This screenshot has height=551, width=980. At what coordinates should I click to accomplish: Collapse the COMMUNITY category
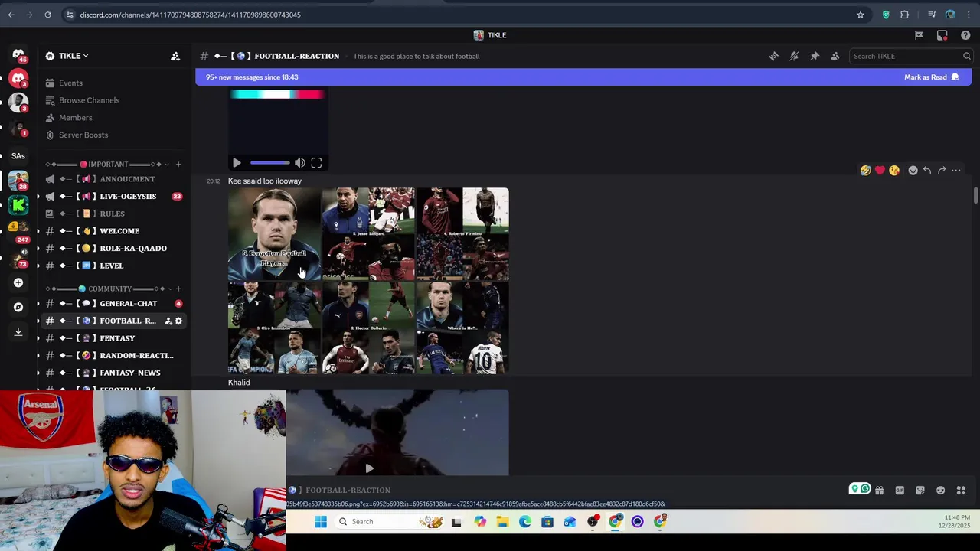click(109, 289)
